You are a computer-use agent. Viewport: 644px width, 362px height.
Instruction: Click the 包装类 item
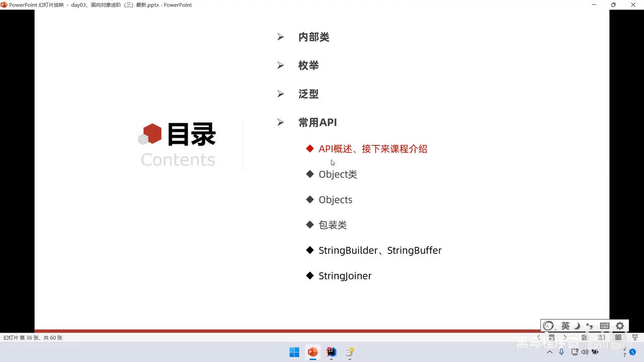point(333,225)
